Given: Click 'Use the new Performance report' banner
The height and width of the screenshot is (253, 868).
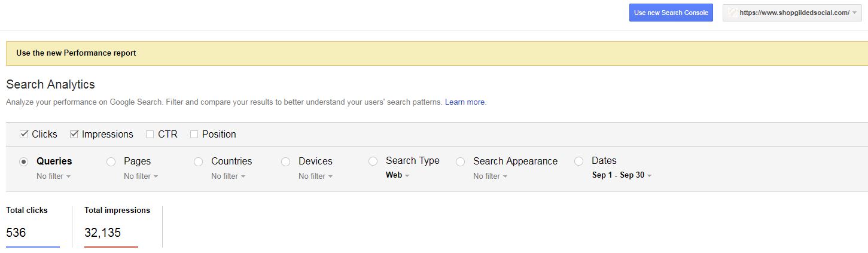Looking at the screenshot, I should [x=76, y=53].
